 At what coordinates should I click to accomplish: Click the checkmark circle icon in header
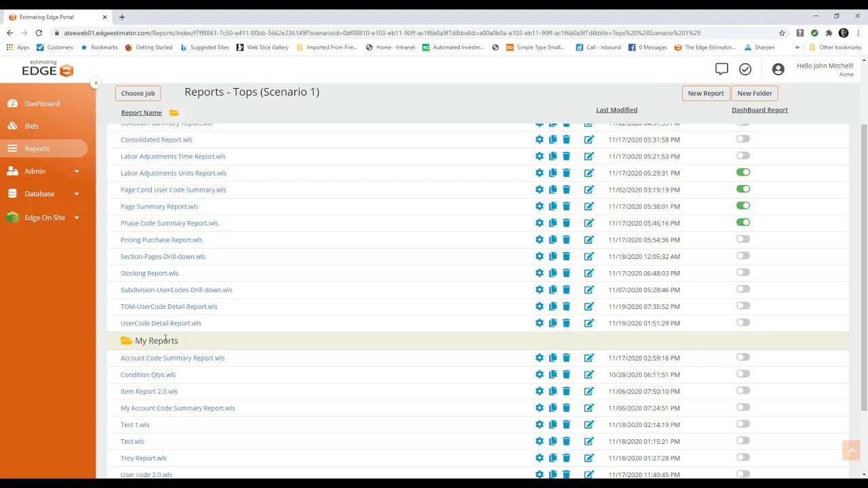[x=745, y=69]
